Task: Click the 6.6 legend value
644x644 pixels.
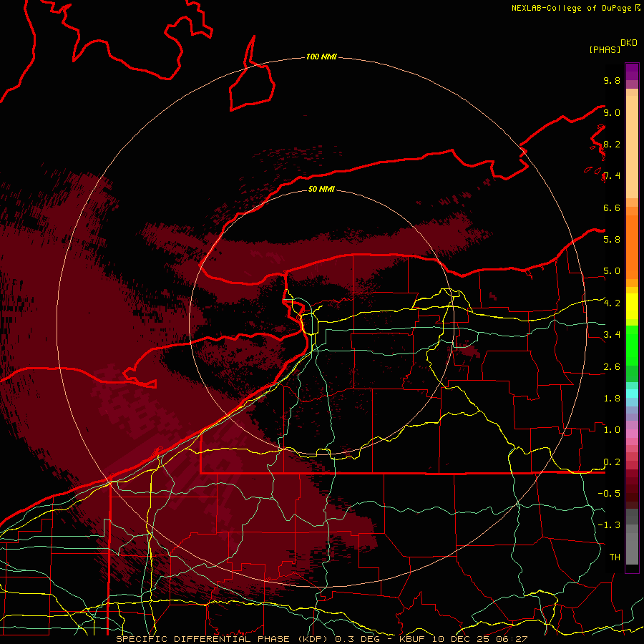Action: click(612, 208)
